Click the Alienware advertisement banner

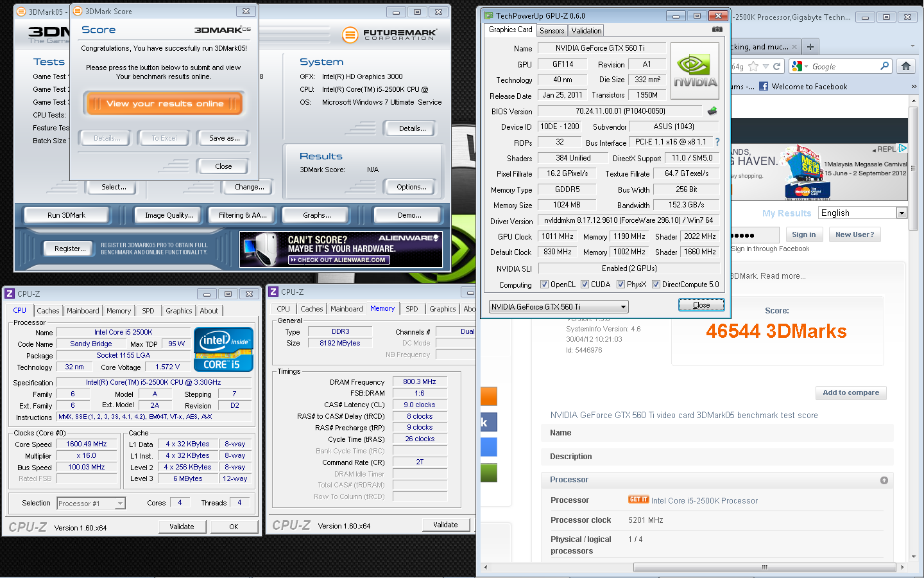(341, 249)
